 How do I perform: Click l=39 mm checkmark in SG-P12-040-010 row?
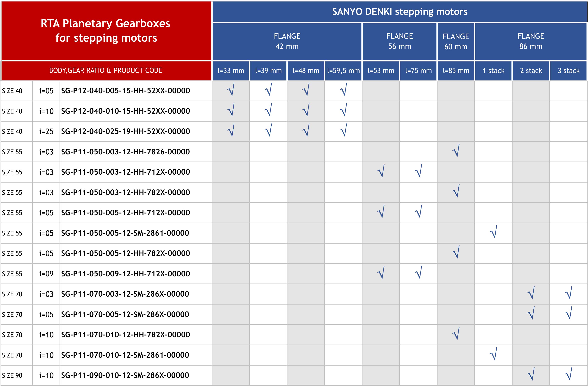tap(268, 110)
